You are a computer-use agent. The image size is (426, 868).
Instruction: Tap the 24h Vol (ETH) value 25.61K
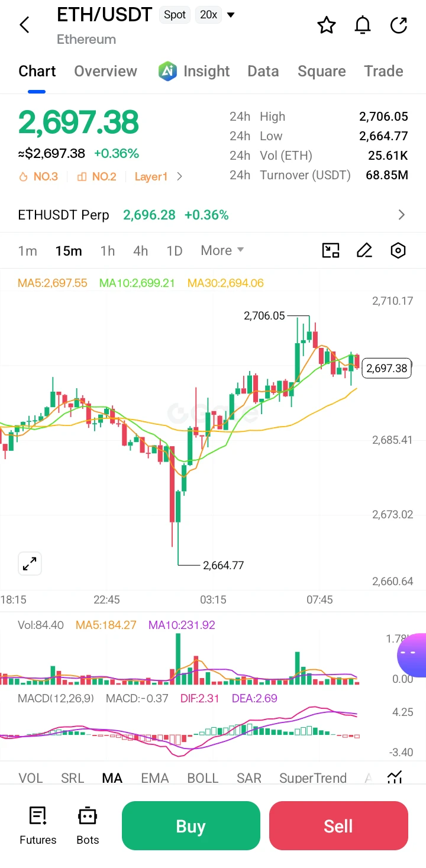[388, 156]
